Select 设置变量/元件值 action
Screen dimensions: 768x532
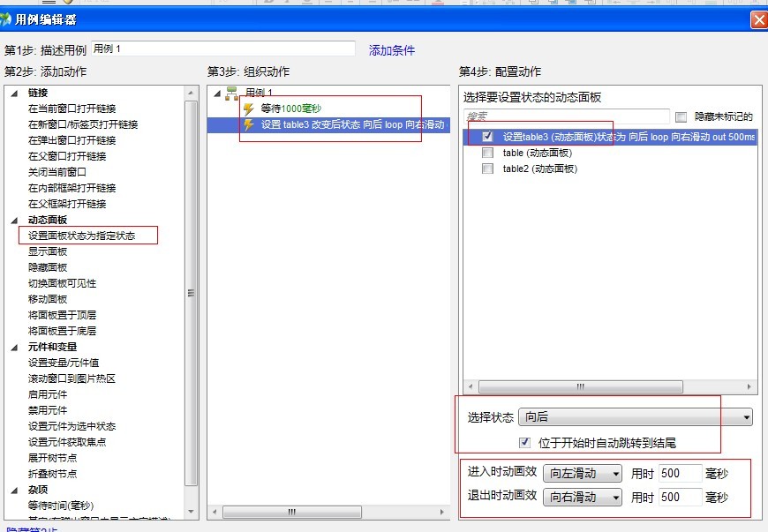pyautogui.click(x=64, y=363)
